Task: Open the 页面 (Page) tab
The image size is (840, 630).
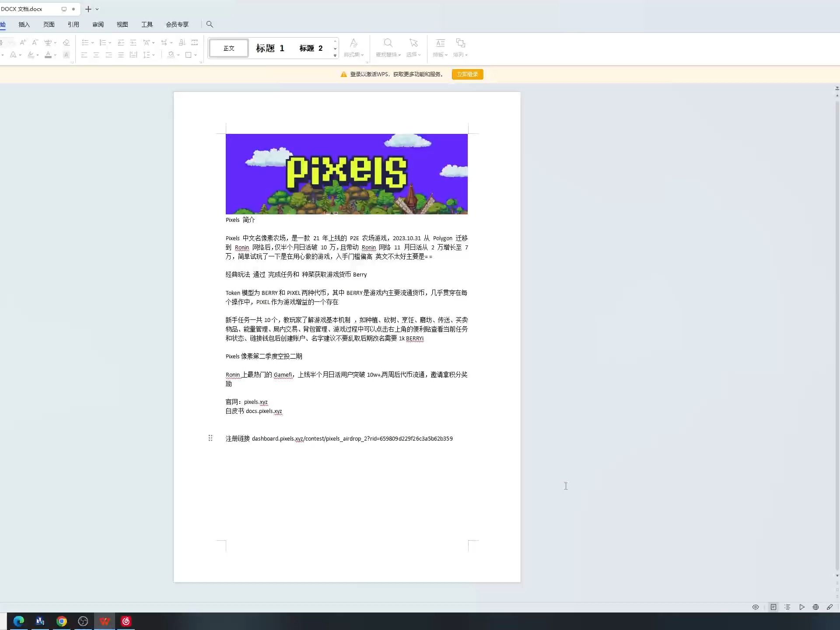Action: point(49,24)
